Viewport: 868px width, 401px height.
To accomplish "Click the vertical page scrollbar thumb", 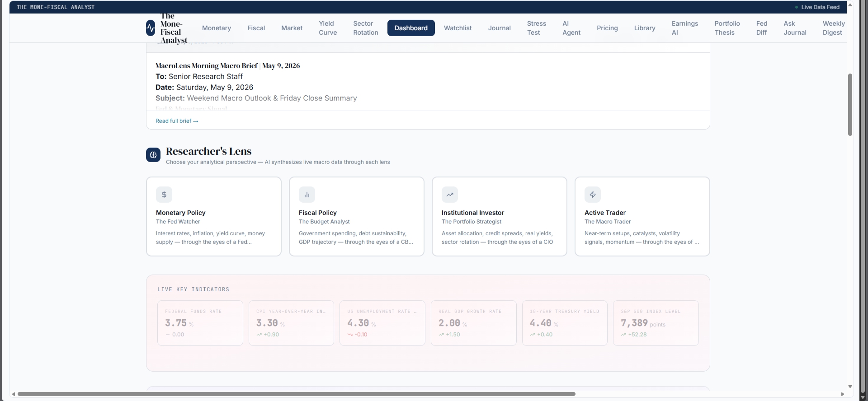I will coord(850,105).
